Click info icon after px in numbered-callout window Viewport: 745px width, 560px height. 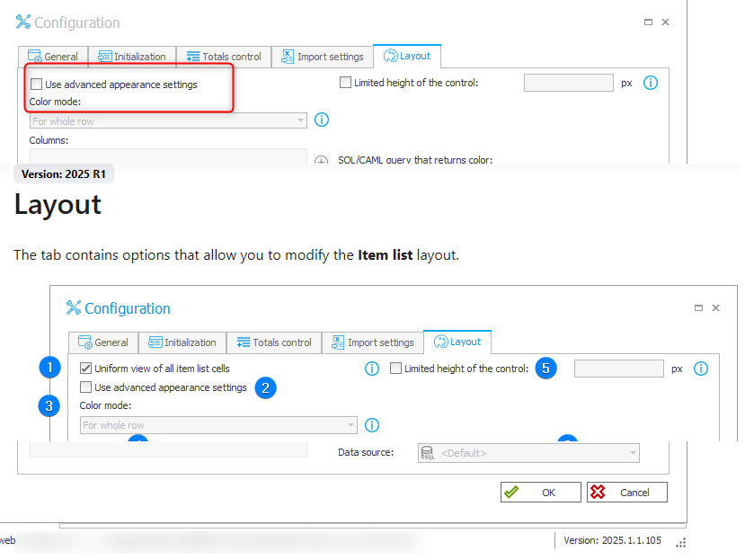coord(701,369)
